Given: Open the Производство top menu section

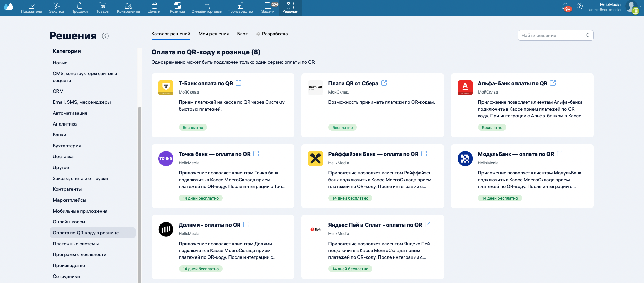Looking at the screenshot, I should tap(240, 8).
